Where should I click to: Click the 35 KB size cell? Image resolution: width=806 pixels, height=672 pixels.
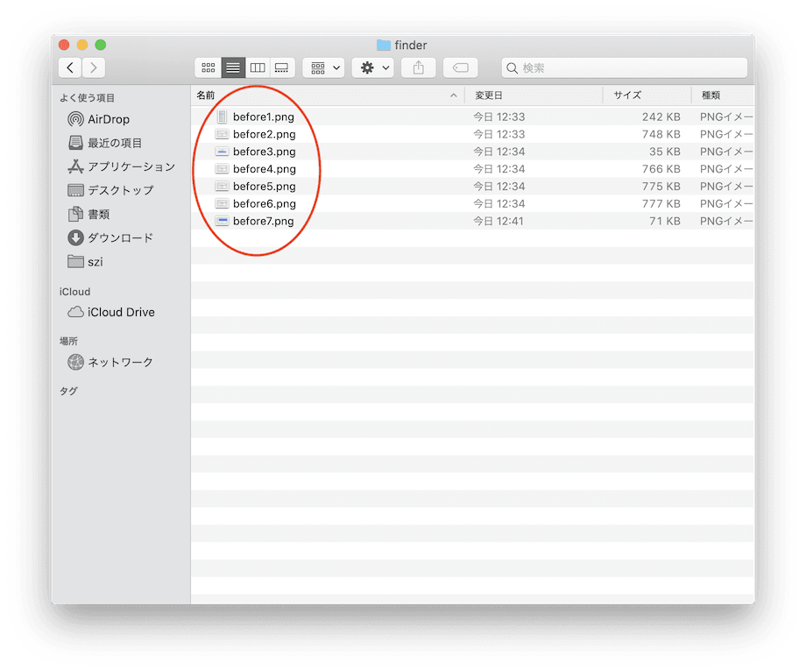664,152
